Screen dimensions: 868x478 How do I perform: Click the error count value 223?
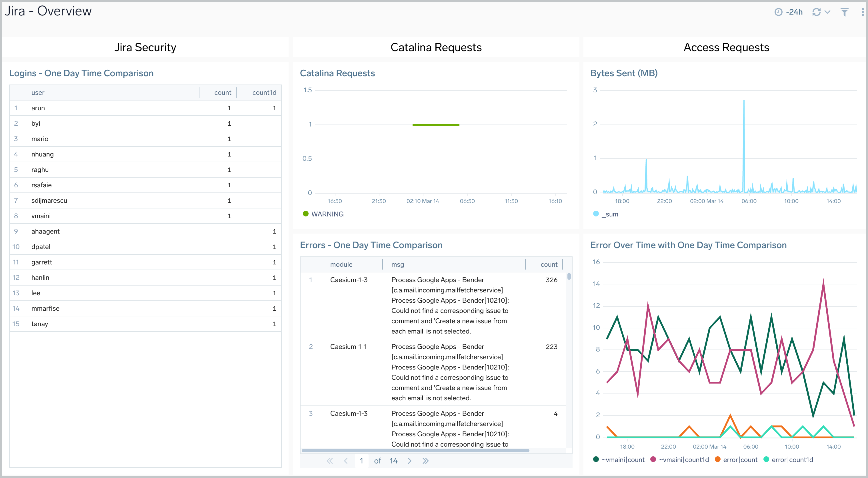click(551, 347)
